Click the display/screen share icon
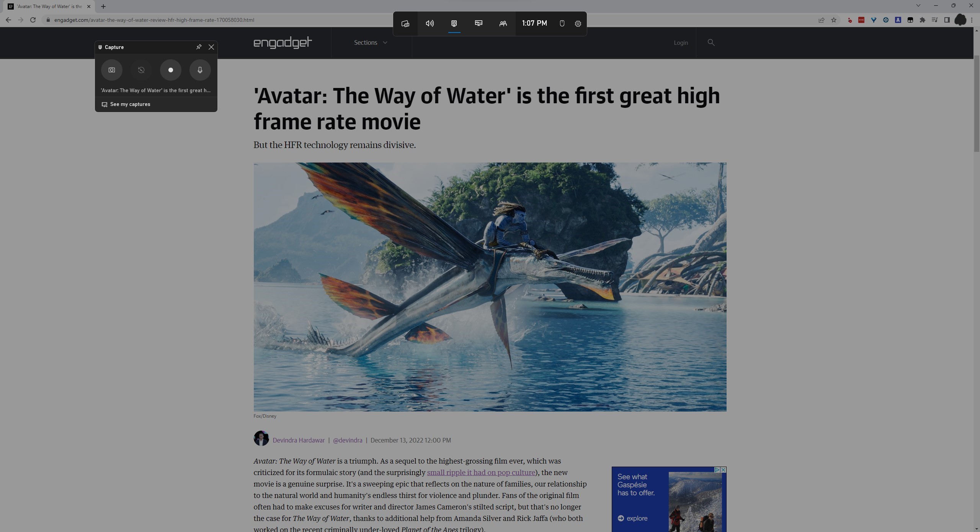This screenshot has width=980, height=532. click(479, 23)
